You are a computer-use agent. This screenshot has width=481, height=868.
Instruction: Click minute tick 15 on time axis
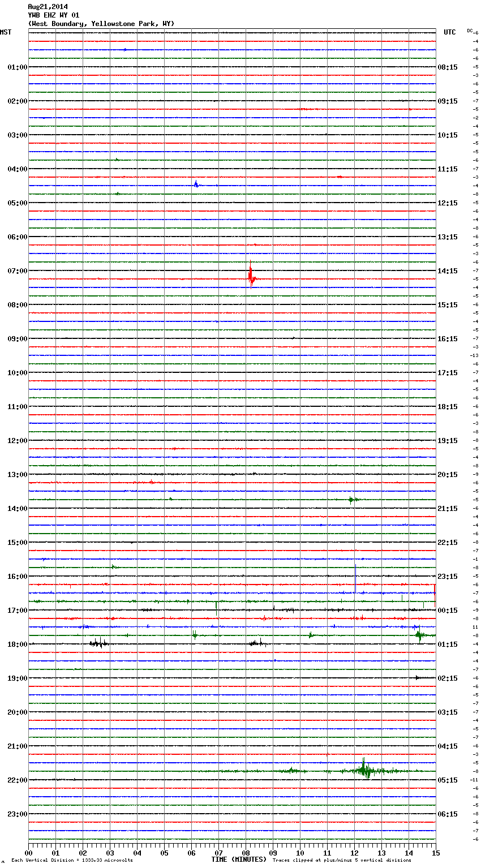(x=436, y=853)
